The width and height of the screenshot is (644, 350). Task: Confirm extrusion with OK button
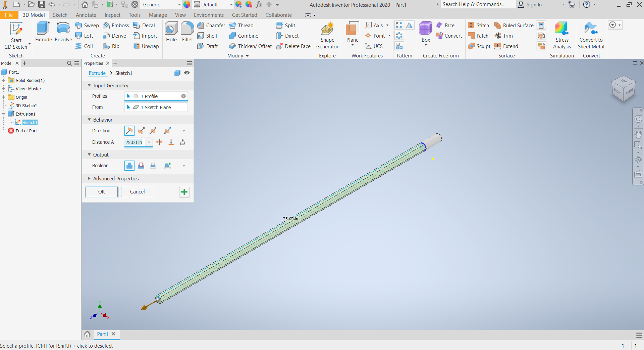102,192
